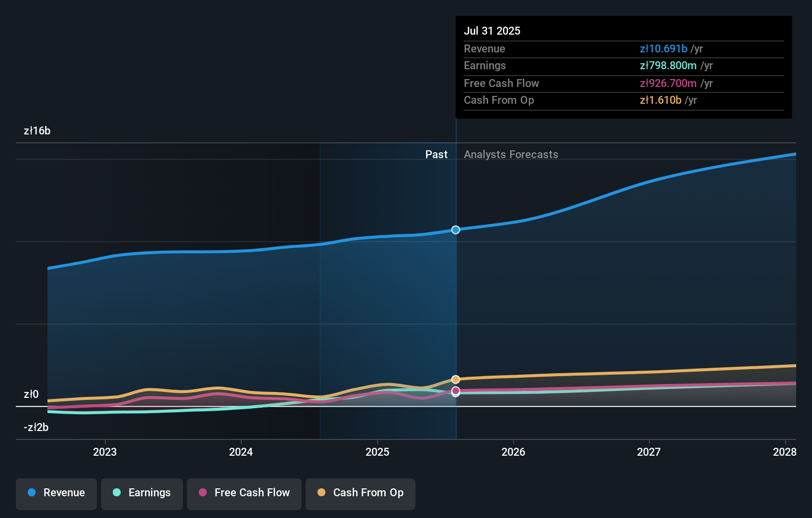This screenshot has width=812, height=518.
Task: Click the teal Earnings legend dot
Action: pyautogui.click(x=116, y=493)
